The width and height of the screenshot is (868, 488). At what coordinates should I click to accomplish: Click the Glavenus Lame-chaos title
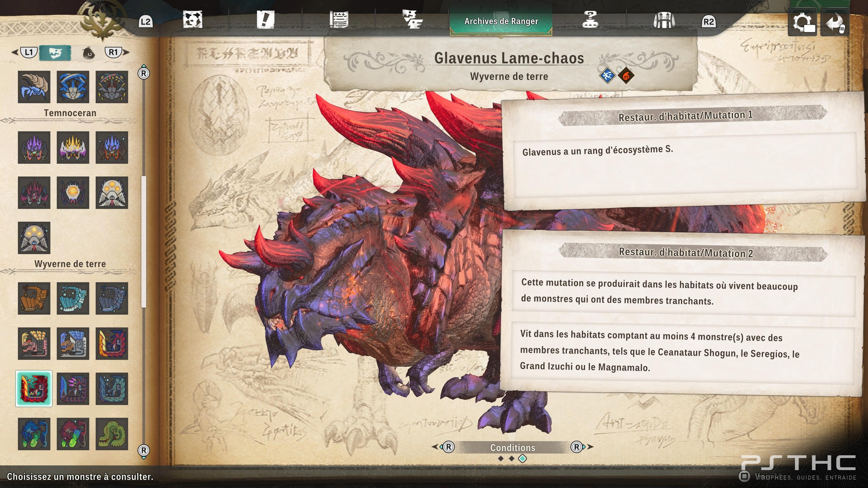509,58
